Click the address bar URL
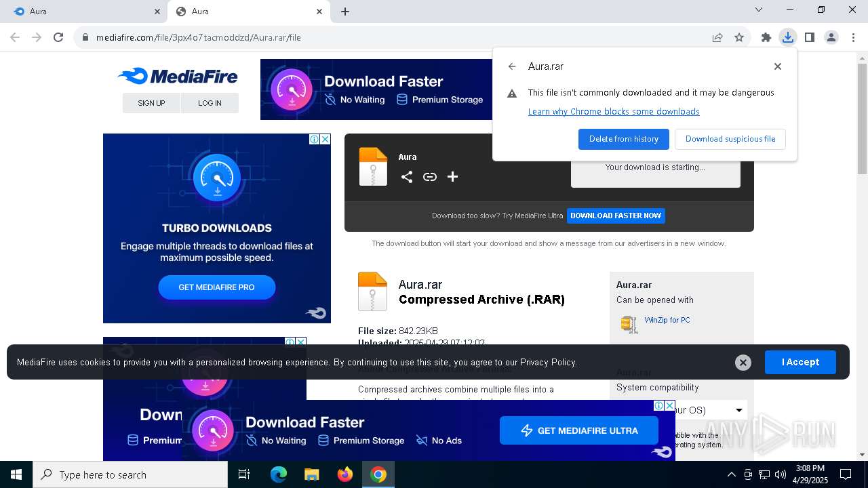The width and height of the screenshot is (868, 488). click(198, 37)
